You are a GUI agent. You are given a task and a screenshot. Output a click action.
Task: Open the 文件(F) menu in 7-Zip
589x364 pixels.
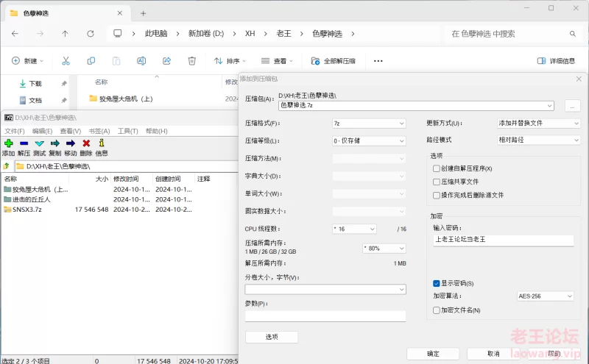(14, 131)
